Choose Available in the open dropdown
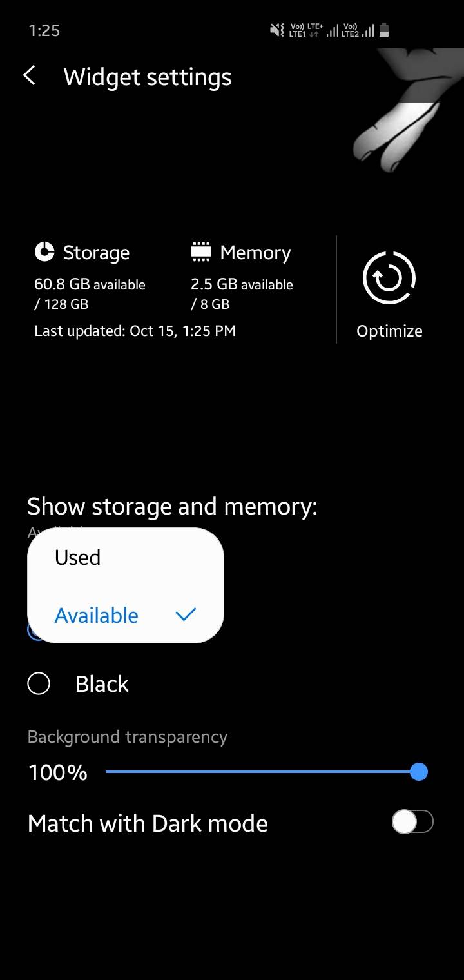Image resolution: width=464 pixels, height=980 pixels. pos(97,614)
